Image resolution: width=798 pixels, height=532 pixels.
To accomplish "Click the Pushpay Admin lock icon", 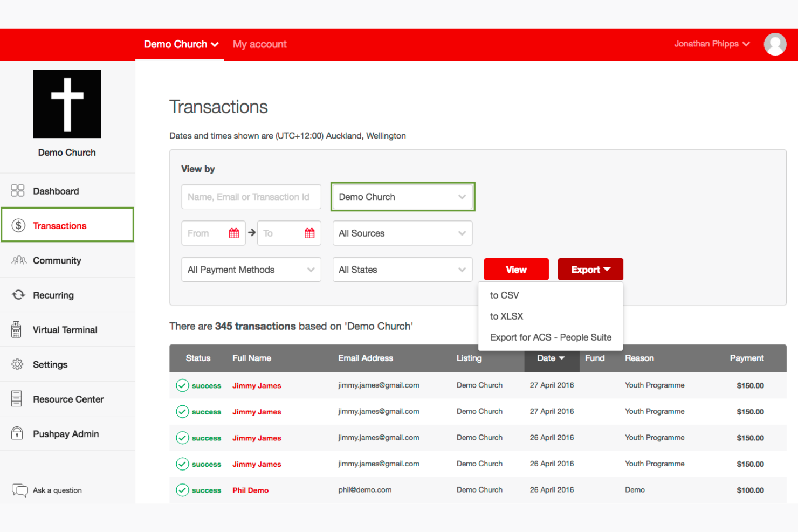I will pos(17,433).
